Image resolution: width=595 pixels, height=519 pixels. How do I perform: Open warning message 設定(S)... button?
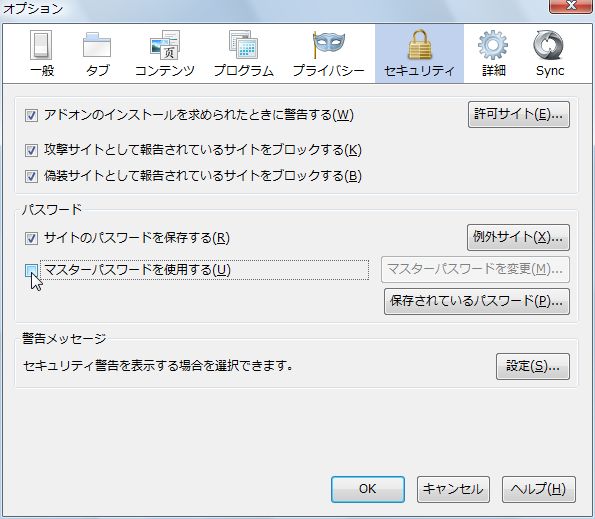[x=533, y=366]
